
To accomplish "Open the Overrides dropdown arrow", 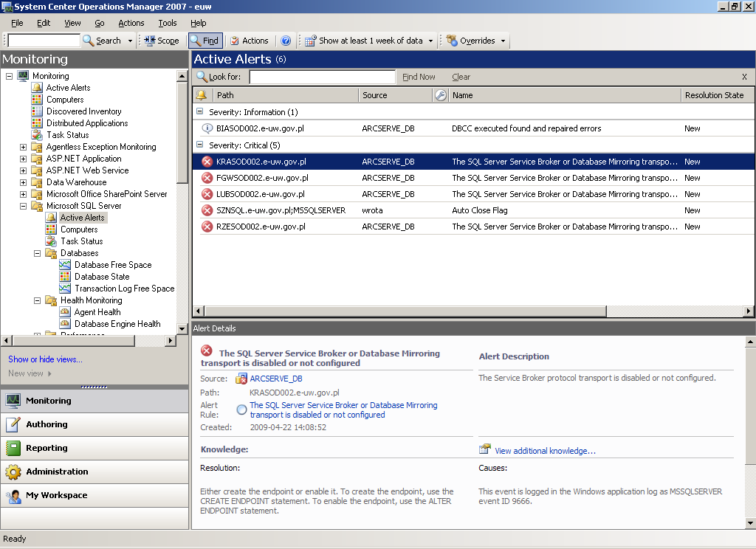I will pyautogui.click(x=503, y=41).
